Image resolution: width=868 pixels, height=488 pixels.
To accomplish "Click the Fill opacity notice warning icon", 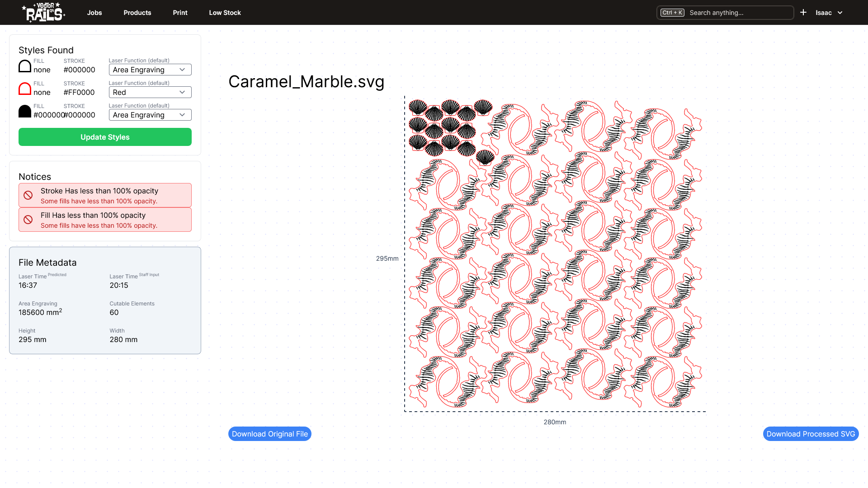I will pyautogui.click(x=28, y=220).
